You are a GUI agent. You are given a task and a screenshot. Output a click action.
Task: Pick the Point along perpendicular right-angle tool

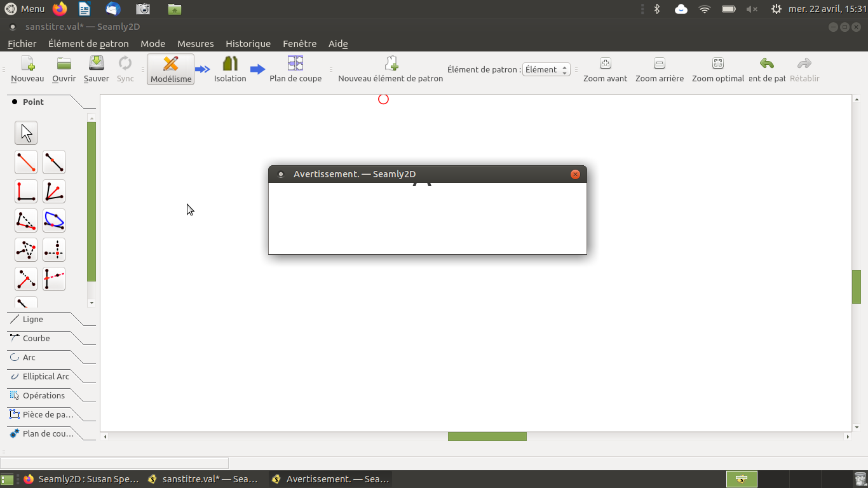[26, 191]
